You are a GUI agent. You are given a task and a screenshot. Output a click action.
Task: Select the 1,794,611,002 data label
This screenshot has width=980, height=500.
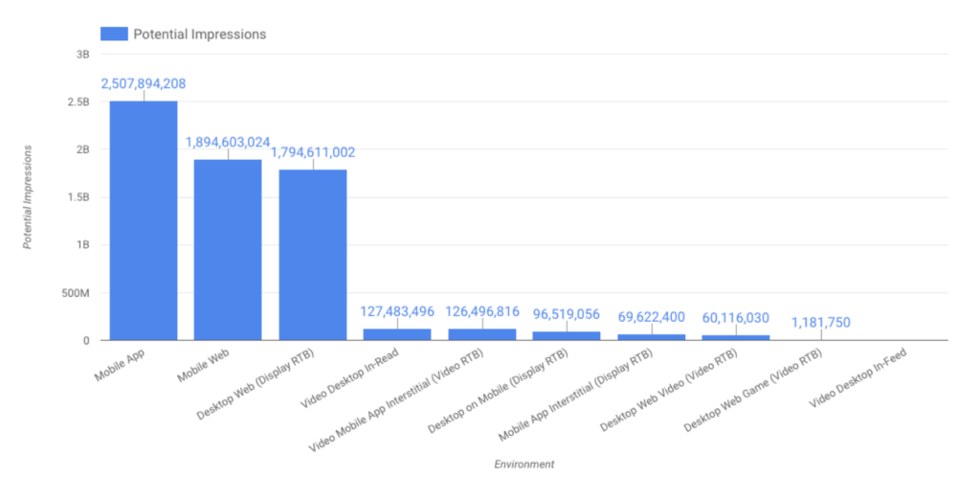313,151
